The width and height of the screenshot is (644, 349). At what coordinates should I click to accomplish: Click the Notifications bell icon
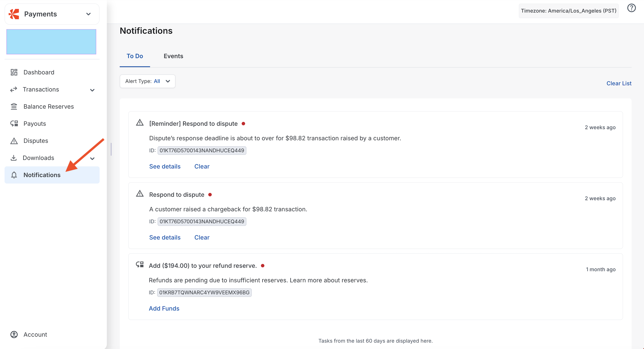pyautogui.click(x=14, y=175)
